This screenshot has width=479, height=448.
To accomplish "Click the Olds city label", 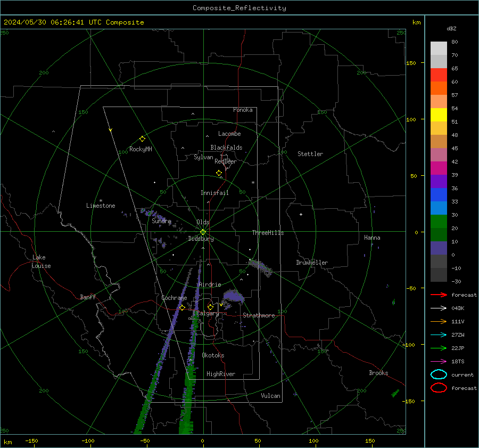I will pos(203,222).
